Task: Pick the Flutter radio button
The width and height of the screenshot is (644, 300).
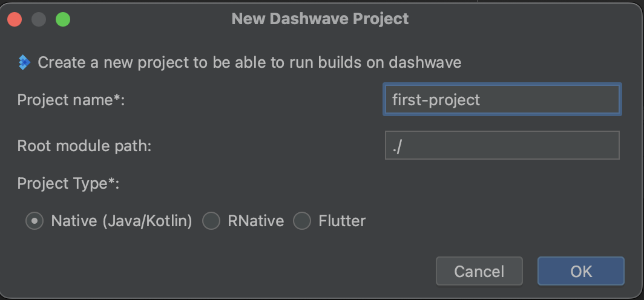Action: (301, 221)
